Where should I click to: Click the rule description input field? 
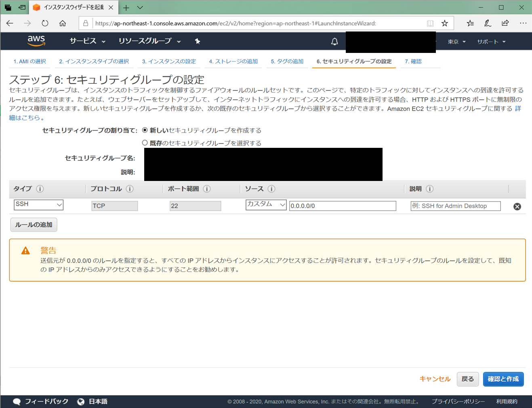click(456, 206)
